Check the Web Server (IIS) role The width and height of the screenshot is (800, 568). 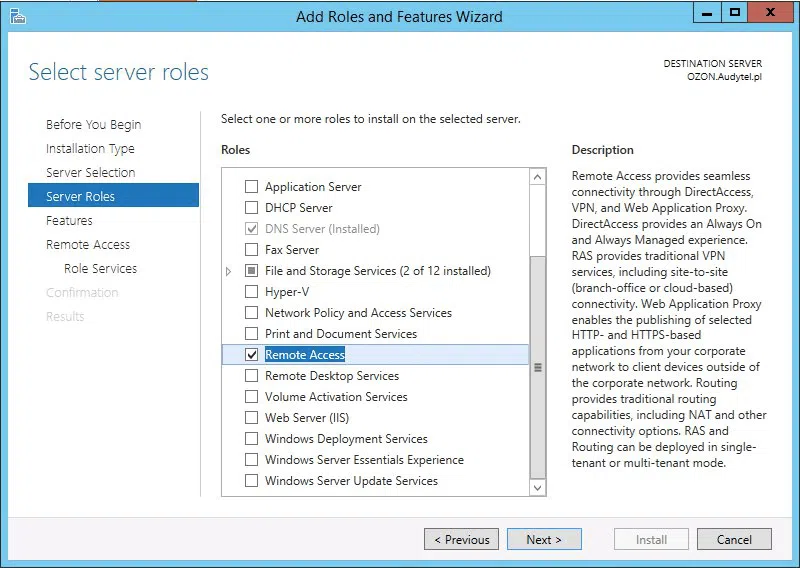(x=252, y=418)
